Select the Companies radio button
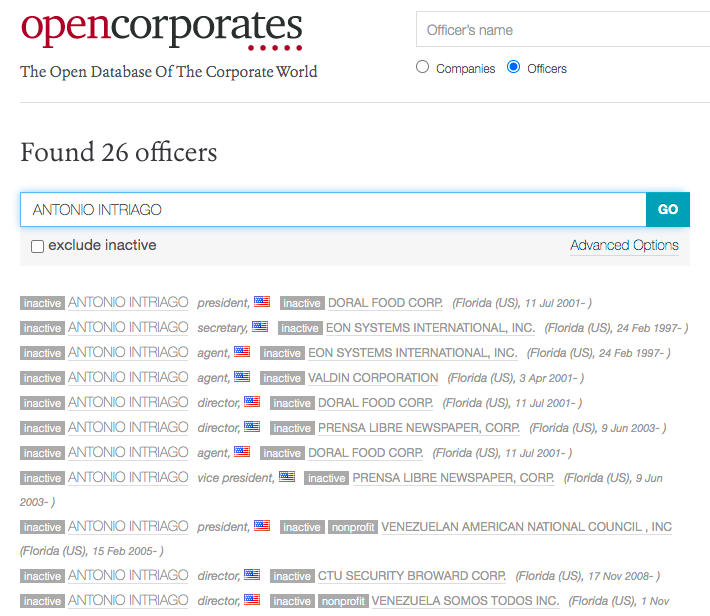 pyautogui.click(x=422, y=67)
